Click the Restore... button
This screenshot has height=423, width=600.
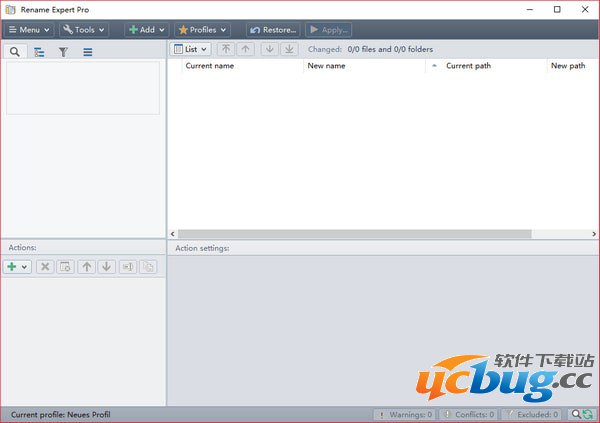coord(273,30)
